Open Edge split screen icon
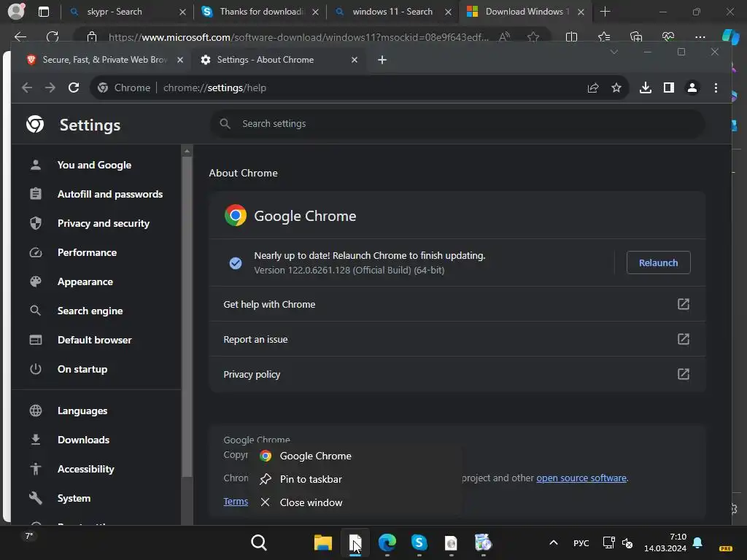This screenshot has height=560, width=747. [x=571, y=36]
